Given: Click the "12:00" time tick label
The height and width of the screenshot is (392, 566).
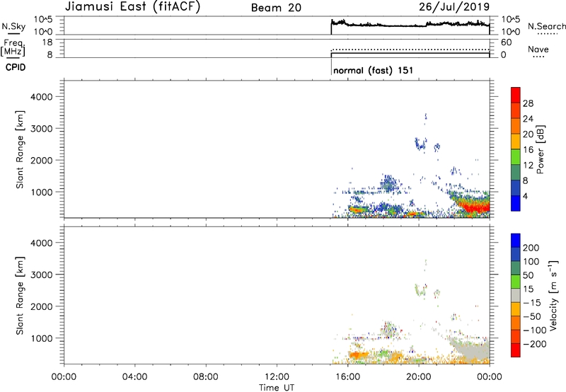Looking at the screenshot, I should (x=277, y=377).
